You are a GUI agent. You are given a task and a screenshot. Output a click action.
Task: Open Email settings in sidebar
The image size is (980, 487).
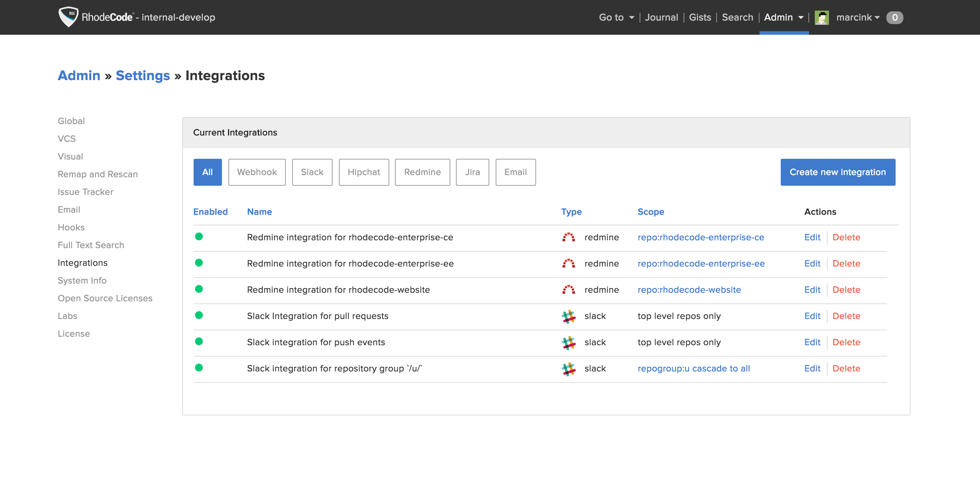pyautogui.click(x=69, y=210)
